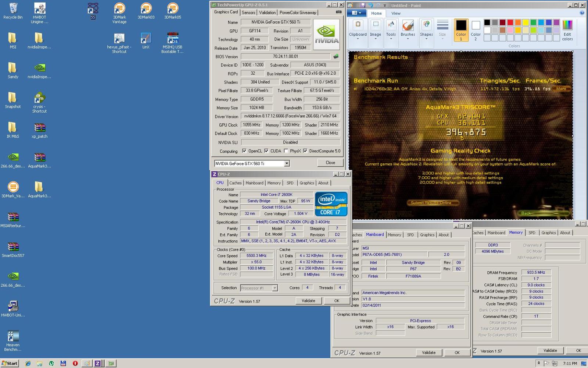Viewport: 588px width, 368px height.
Task: Click the Paint help icon
Action: tap(582, 13)
